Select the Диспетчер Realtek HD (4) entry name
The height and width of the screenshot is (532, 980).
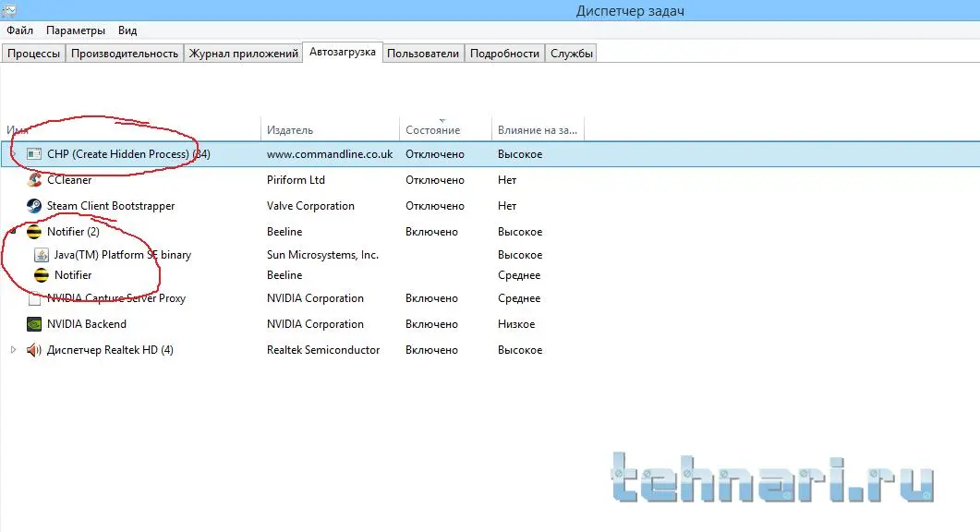coord(110,350)
